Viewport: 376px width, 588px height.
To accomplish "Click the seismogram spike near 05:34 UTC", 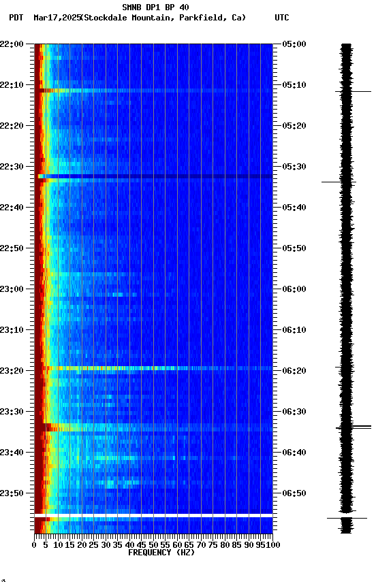I will click(339, 182).
